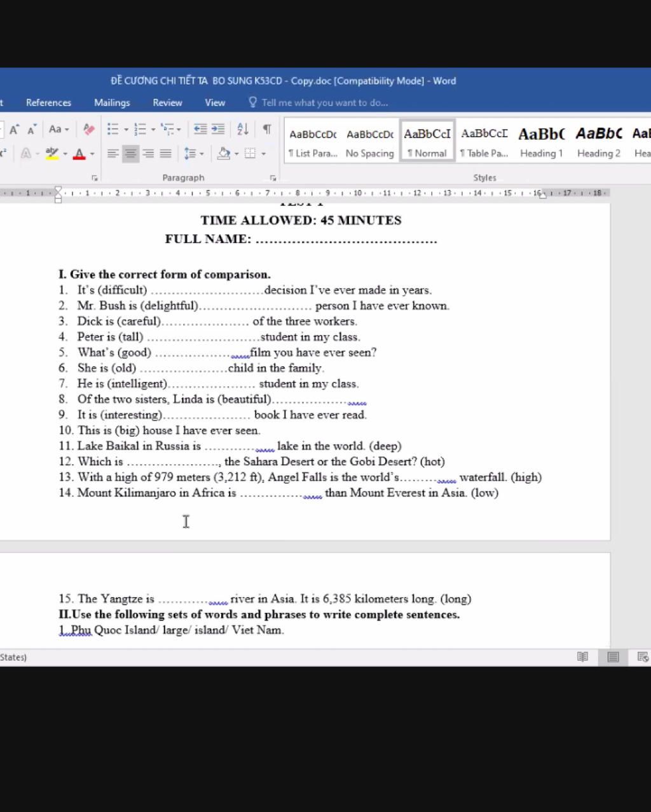Open the Mailings tab
This screenshot has height=812, width=651.
click(112, 102)
